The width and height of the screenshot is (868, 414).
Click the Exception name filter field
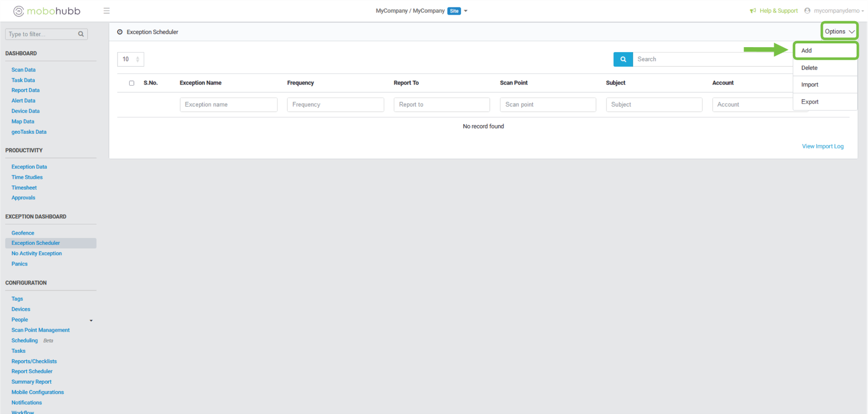click(228, 105)
